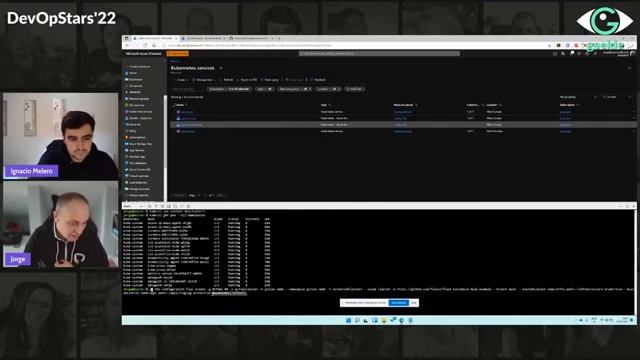Open Virtual machines in the sidebar
Viewport: 640px width, 360px height.
(137, 176)
